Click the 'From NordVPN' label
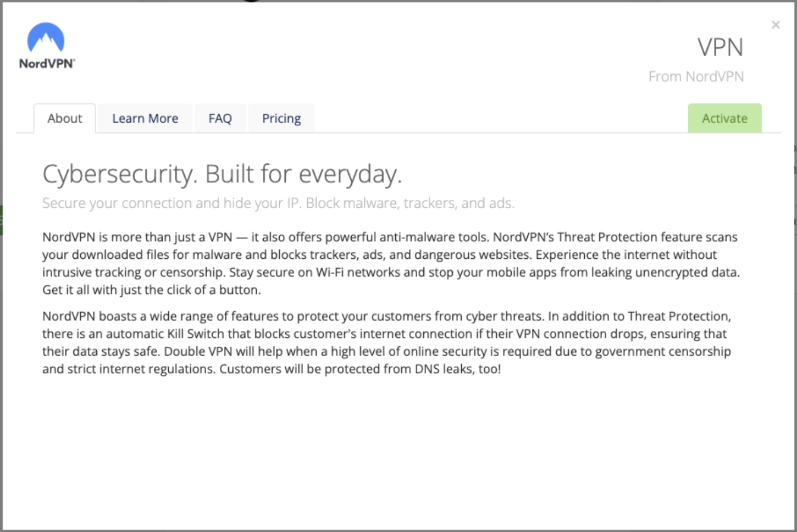The height and width of the screenshot is (532, 797). coord(696,76)
